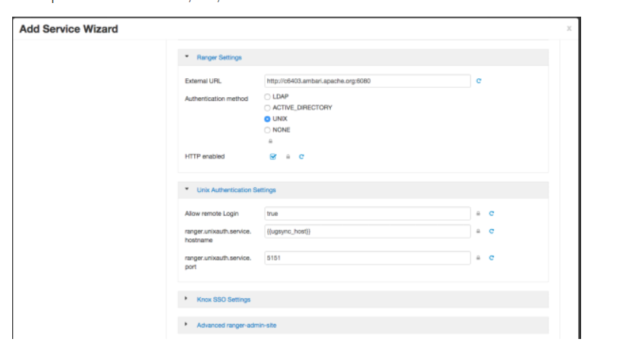Click the lock icon for Allow remote Login

click(478, 214)
